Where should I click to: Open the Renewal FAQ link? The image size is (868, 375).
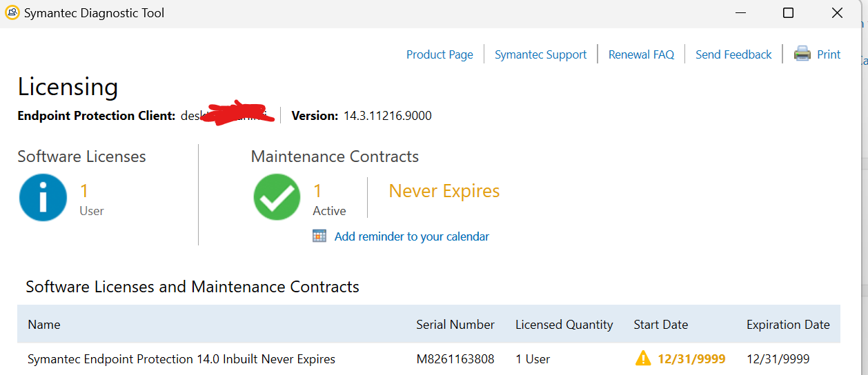pyautogui.click(x=641, y=54)
